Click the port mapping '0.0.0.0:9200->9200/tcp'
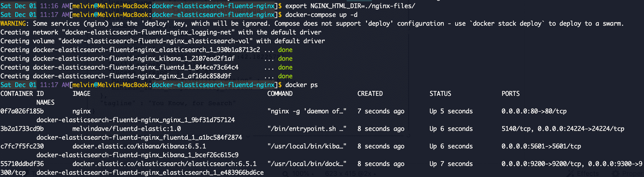 (541, 164)
